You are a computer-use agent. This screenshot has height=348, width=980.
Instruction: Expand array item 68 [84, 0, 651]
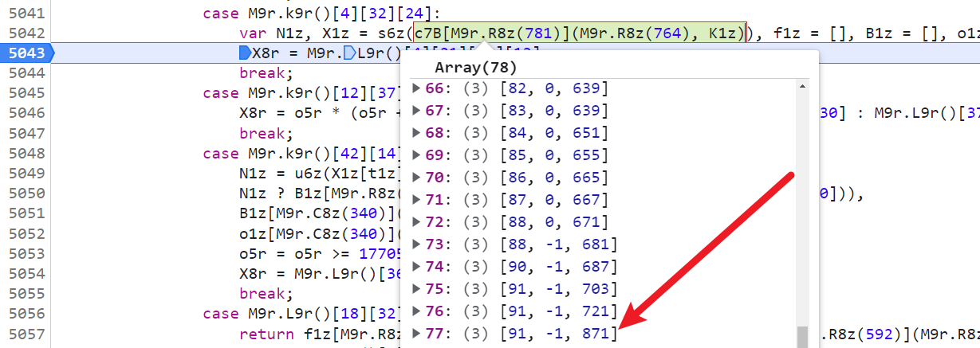tap(417, 132)
